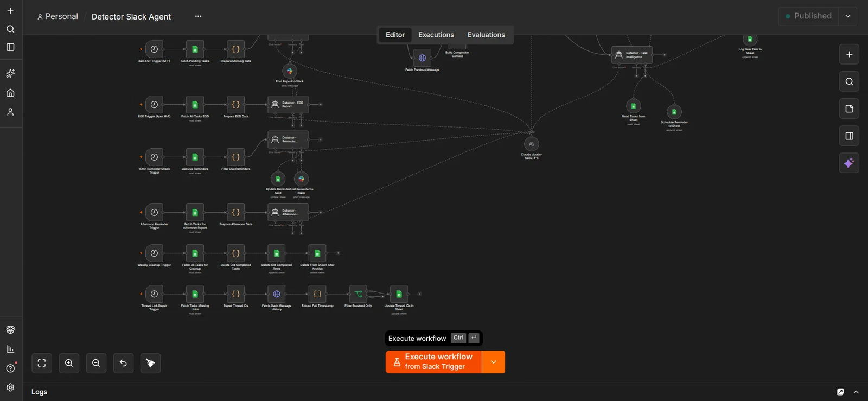Click the Published button

click(809, 16)
